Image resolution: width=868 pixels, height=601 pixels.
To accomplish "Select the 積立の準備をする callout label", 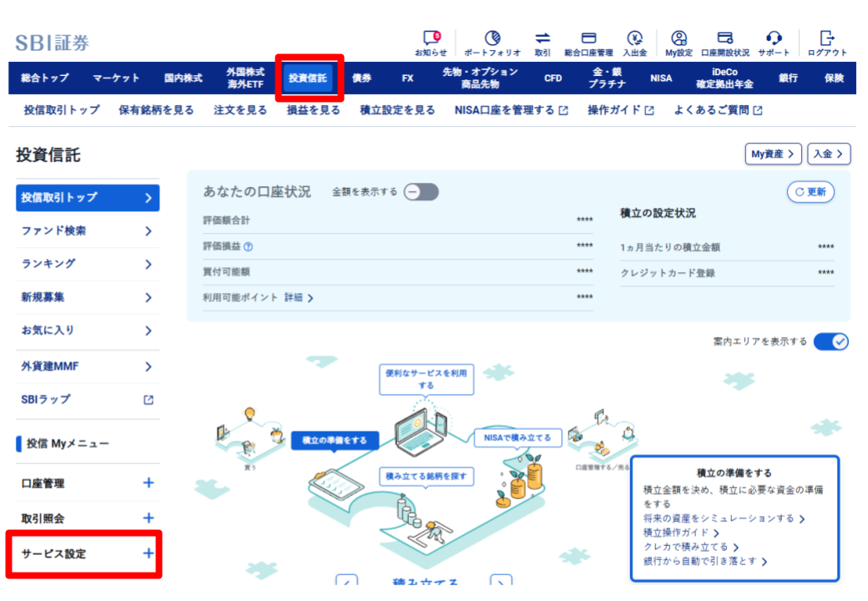I will coord(335,441).
